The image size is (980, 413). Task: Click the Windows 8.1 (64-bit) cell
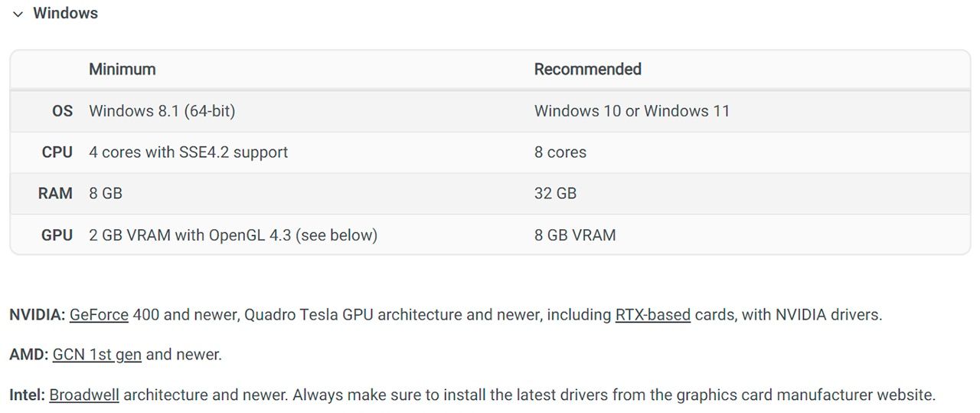[162, 111]
